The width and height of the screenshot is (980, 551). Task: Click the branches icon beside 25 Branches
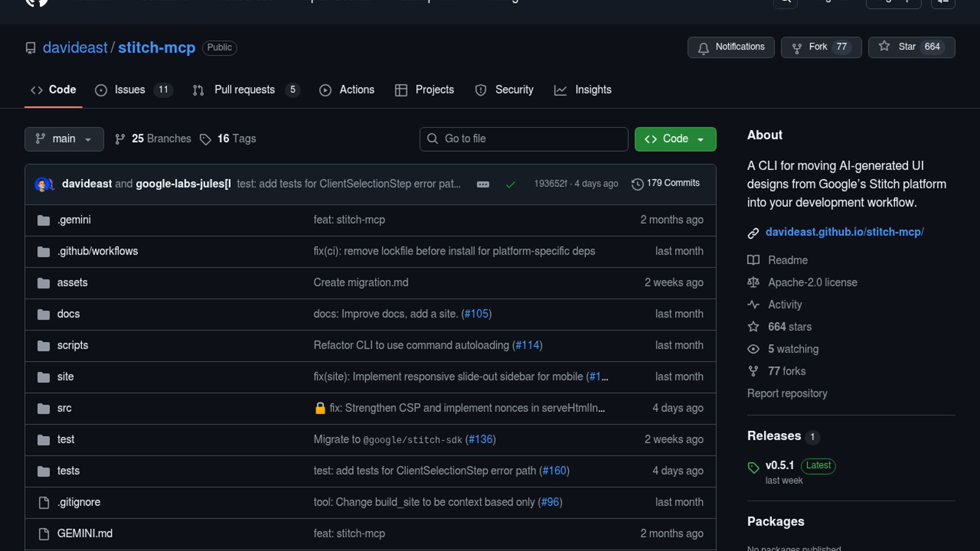tap(120, 139)
